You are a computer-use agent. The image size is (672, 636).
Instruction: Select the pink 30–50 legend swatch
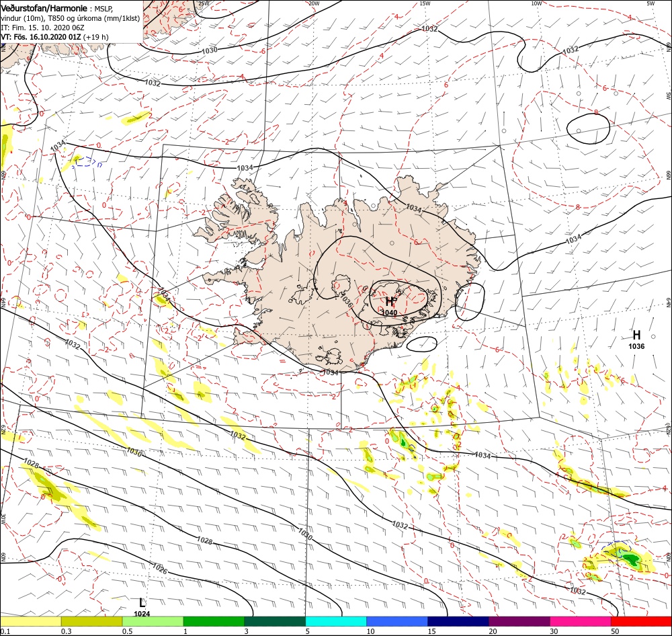(581, 621)
